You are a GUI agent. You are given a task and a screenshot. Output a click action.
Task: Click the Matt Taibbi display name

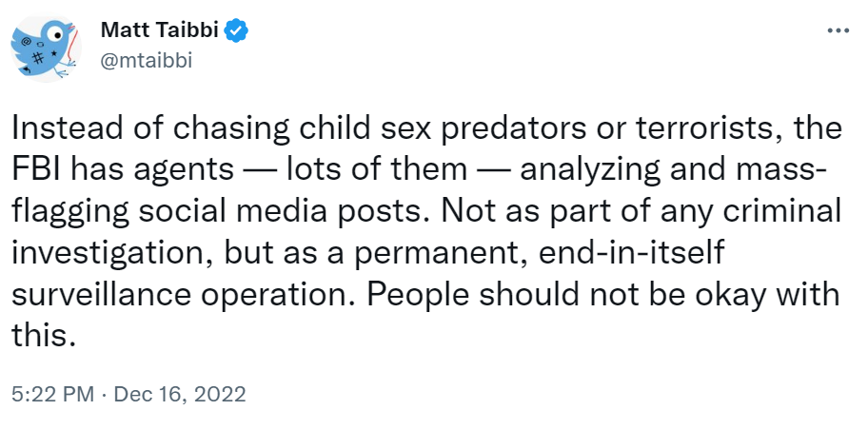(159, 30)
